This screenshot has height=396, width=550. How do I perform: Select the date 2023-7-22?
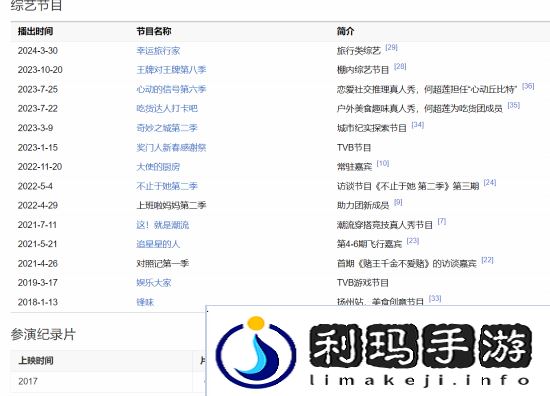[38, 108]
